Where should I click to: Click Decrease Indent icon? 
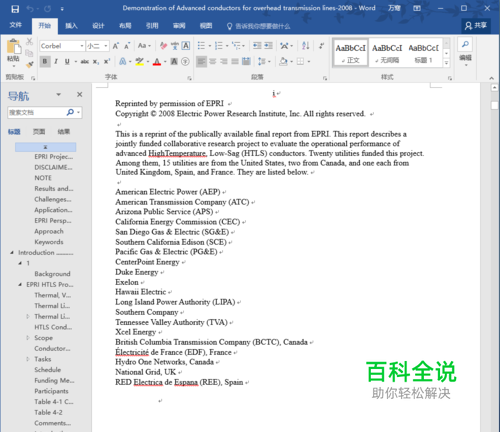click(x=257, y=46)
